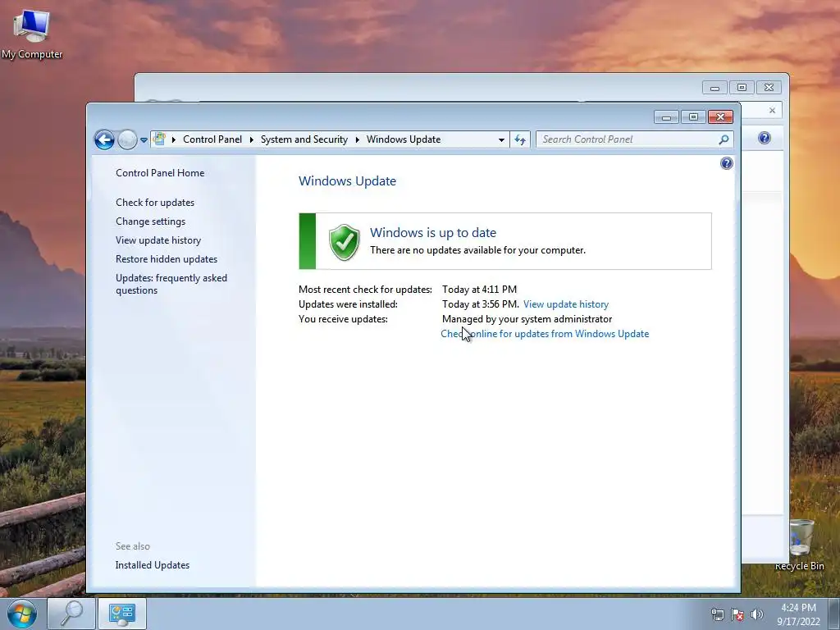Screen dimensions: 840x630
Task: Click Check online for updates from Windows Update
Action: tap(545, 334)
